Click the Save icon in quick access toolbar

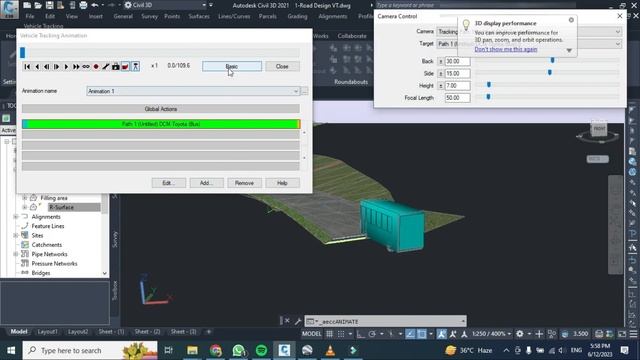click(49, 5)
